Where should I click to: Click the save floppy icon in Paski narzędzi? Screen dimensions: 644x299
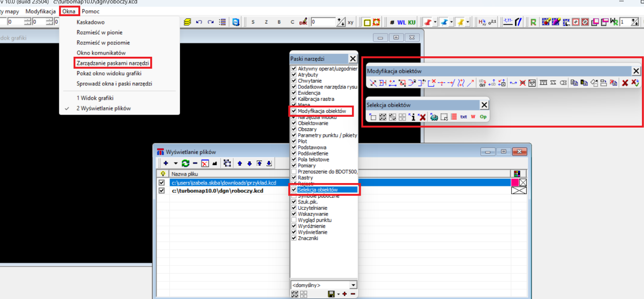[x=331, y=294]
